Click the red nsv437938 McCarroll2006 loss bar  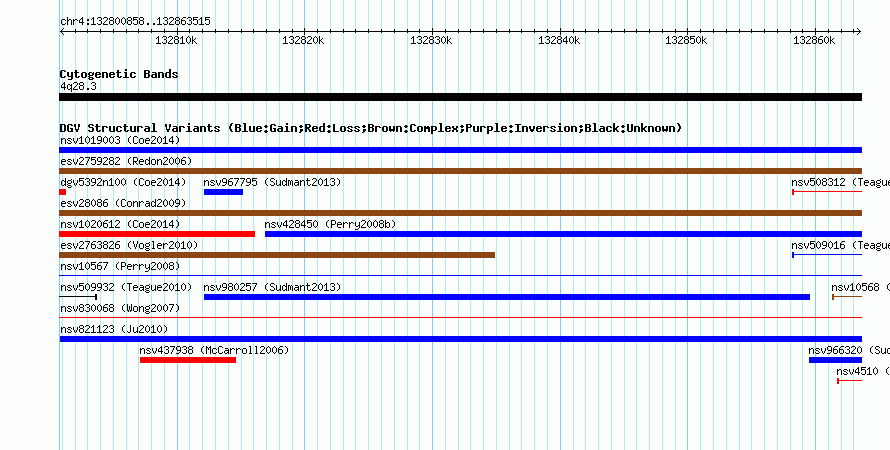point(188,360)
